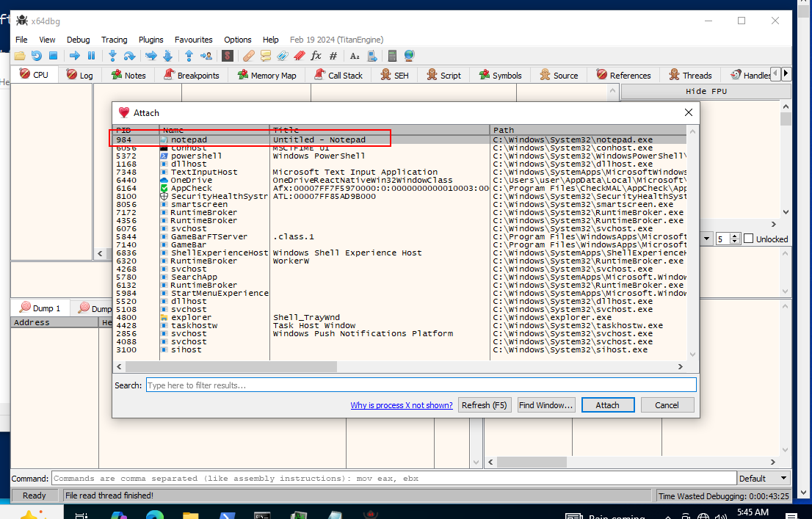
Task: Click the Trace Into toolbar icon
Action: (151, 55)
